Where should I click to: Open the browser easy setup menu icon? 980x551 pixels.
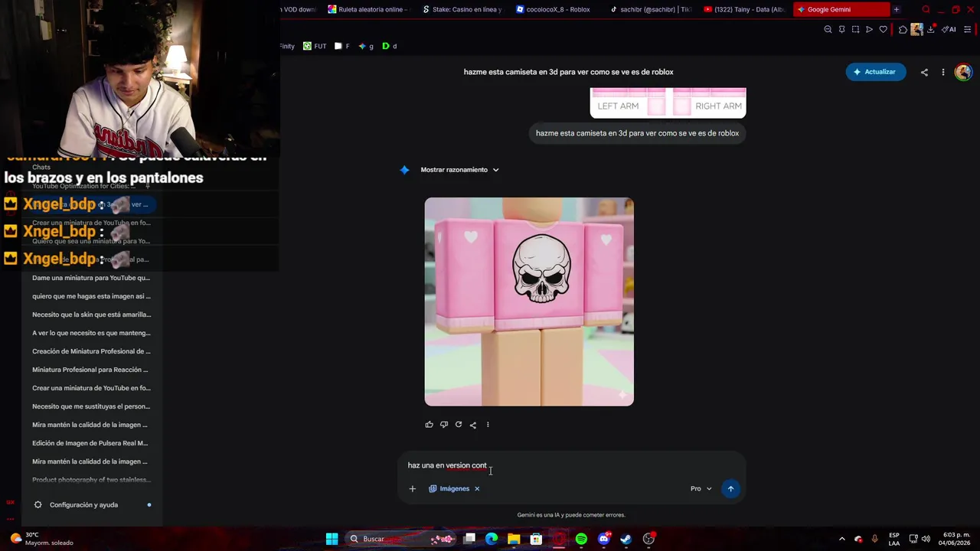tap(968, 30)
